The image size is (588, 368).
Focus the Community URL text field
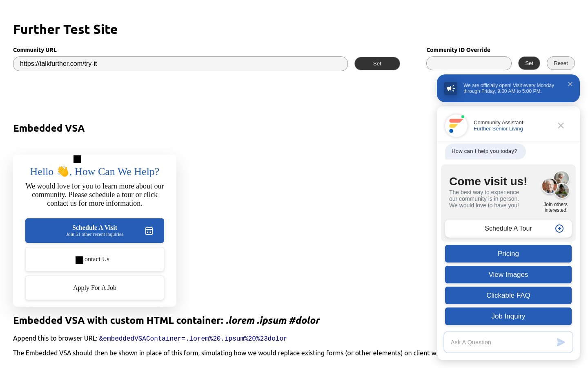pos(180,64)
